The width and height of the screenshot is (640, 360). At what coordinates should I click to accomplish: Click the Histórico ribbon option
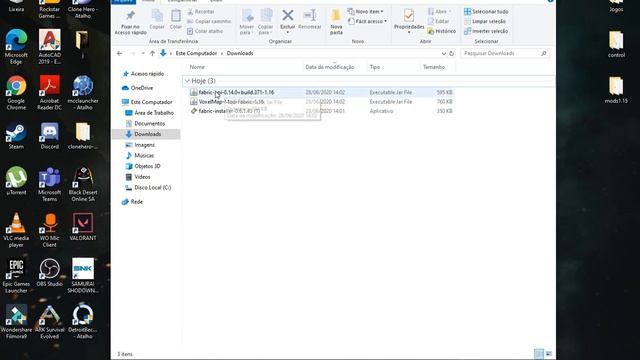click(x=442, y=31)
